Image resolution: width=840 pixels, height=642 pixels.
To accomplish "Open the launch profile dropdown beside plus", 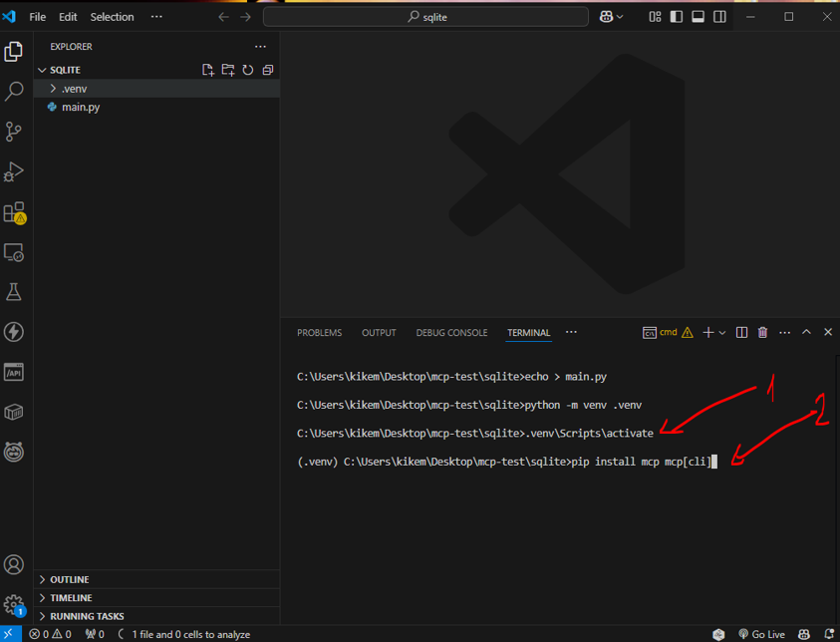I will click(x=722, y=333).
